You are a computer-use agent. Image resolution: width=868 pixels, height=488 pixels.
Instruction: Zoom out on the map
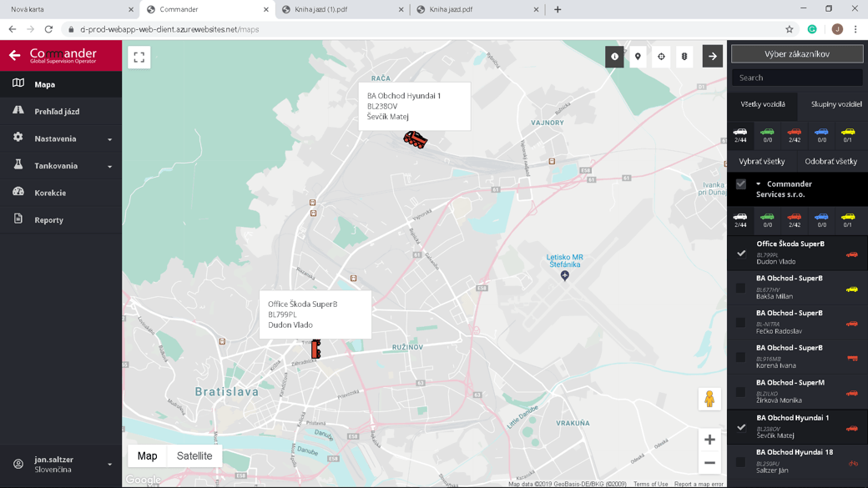click(709, 462)
